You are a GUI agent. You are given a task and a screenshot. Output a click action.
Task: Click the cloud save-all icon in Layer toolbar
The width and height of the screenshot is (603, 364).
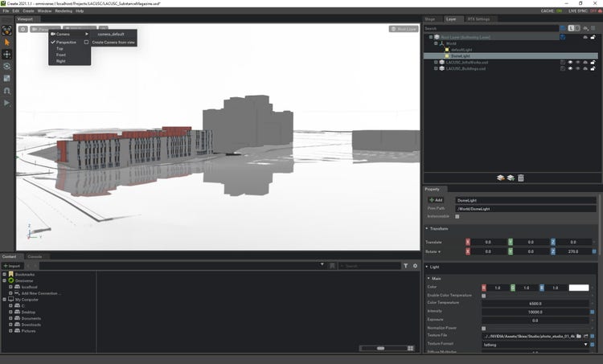point(585,28)
